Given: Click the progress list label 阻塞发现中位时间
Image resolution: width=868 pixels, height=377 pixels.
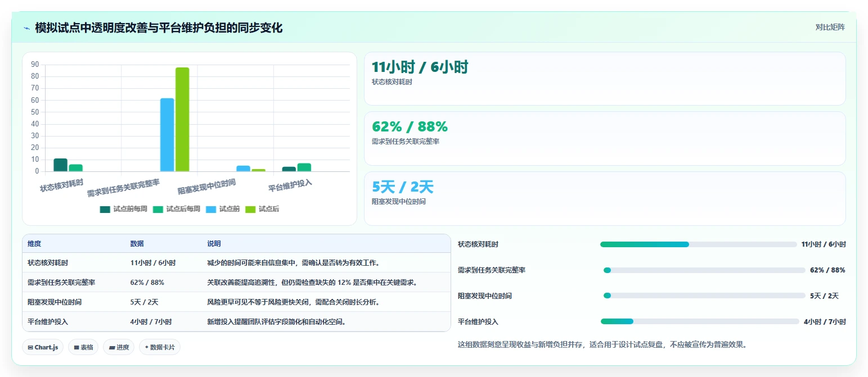Looking at the screenshot, I should tap(485, 296).
